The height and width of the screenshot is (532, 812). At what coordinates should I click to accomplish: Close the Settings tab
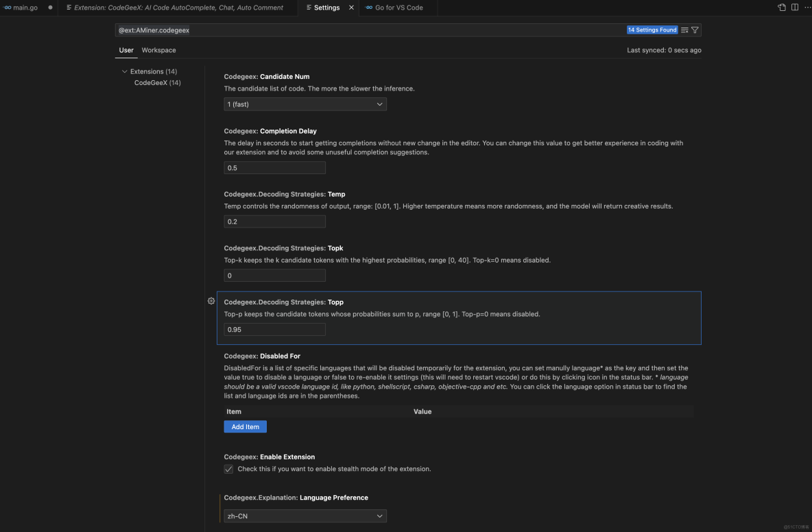(351, 8)
